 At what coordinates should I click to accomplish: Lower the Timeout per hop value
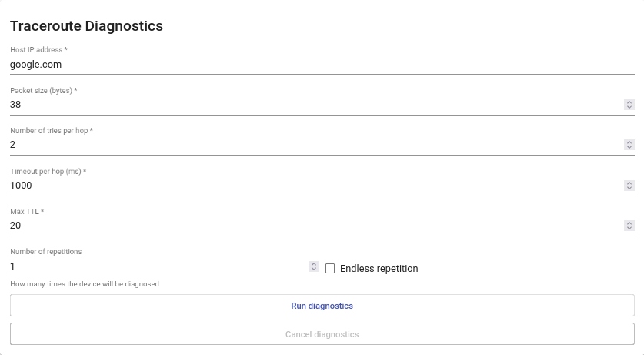[x=629, y=188]
